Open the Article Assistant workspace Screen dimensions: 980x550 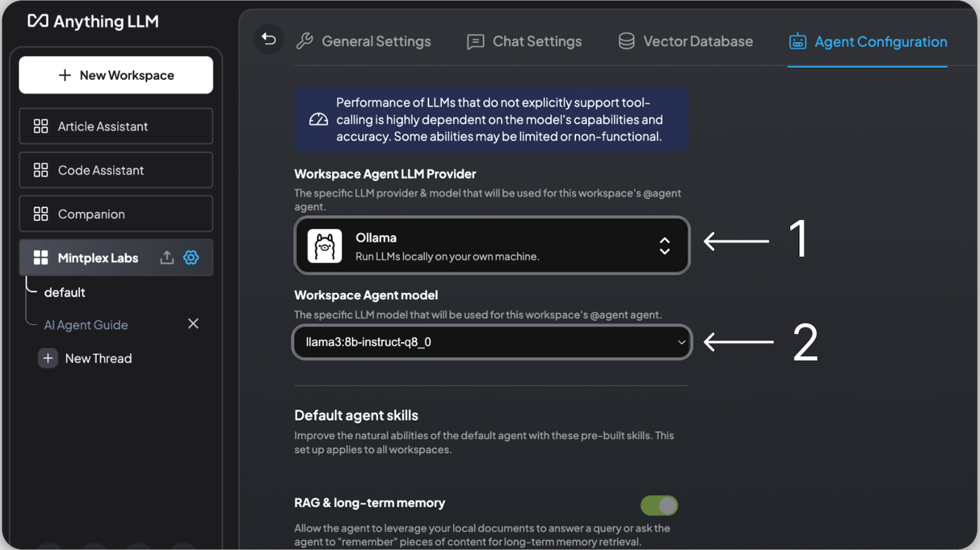(116, 126)
